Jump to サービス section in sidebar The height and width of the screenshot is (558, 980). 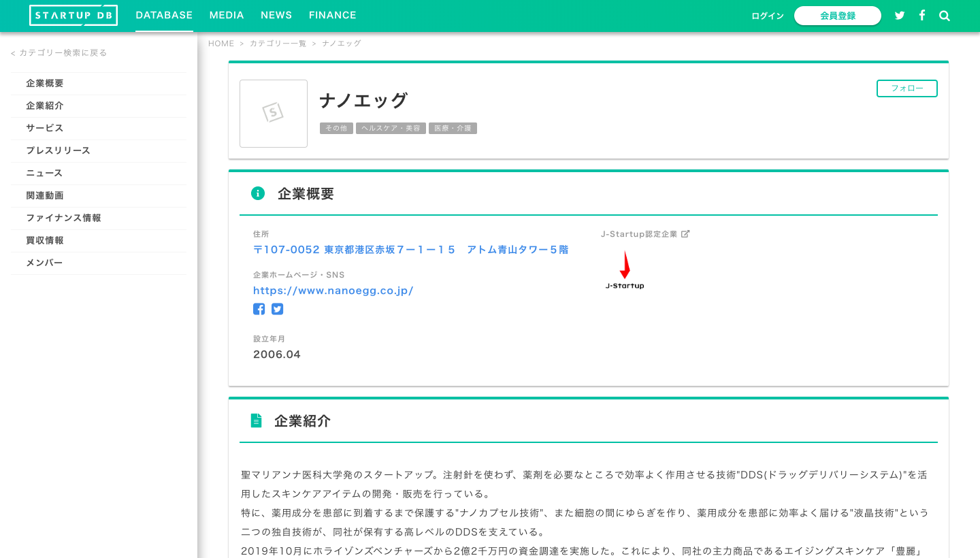[x=98, y=128]
